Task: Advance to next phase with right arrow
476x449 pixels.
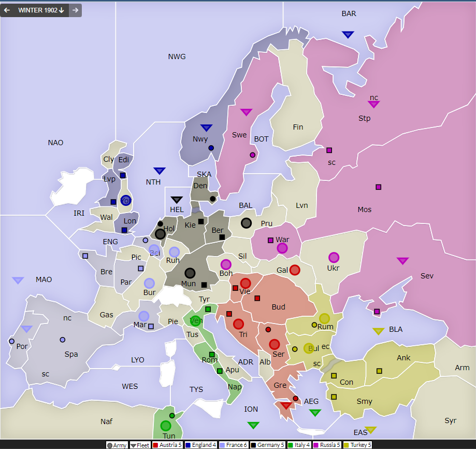Action: tap(75, 10)
